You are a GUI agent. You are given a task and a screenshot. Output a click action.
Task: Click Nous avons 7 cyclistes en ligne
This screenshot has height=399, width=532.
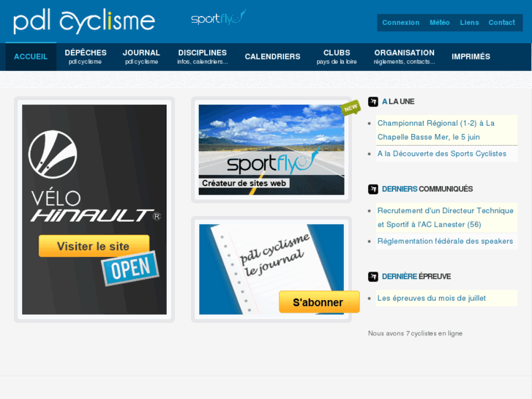click(416, 333)
